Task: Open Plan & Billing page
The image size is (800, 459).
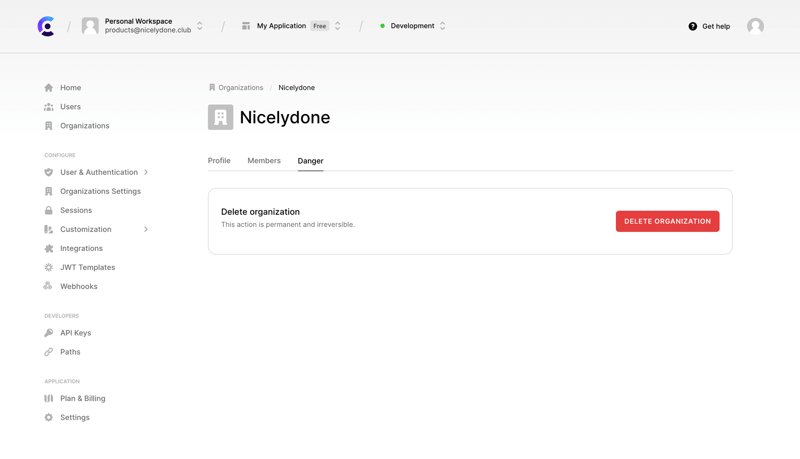Action: (x=83, y=398)
